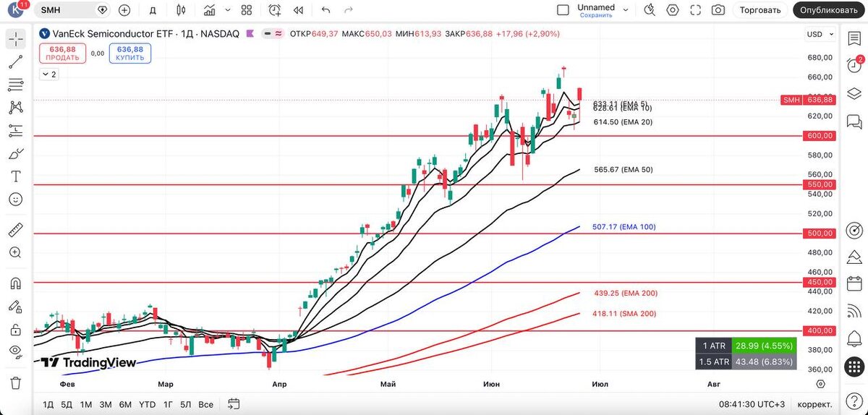This screenshot has height=415, width=868.
Task: Open the alerts panel with 2 badge
Action: [x=855, y=67]
